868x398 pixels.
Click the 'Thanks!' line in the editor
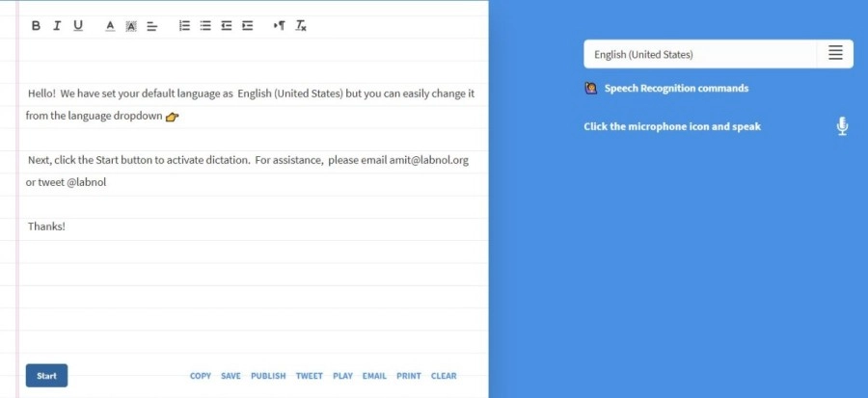(46, 226)
